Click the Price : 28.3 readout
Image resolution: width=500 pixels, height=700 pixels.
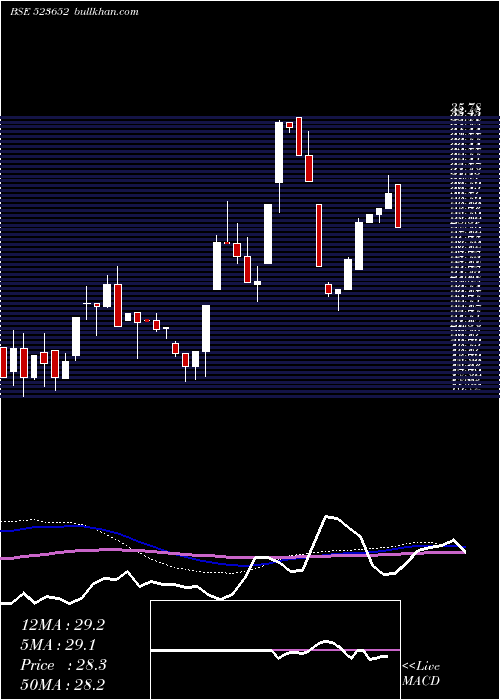click(x=63, y=665)
